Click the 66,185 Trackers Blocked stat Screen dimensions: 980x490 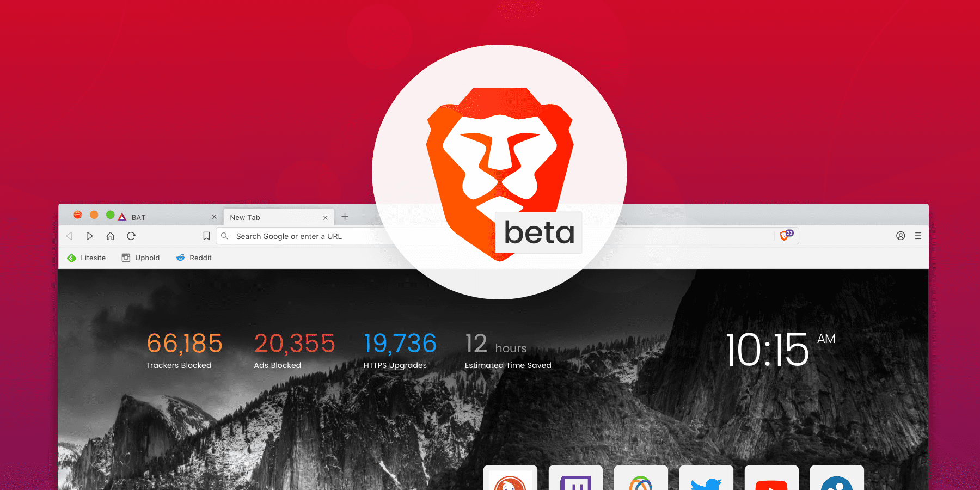(x=185, y=351)
